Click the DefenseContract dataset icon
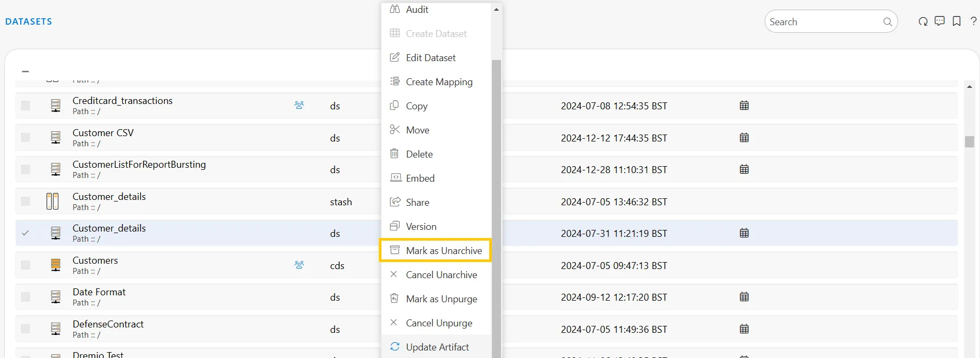This screenshot has height=358, width=980. point(56,329)
